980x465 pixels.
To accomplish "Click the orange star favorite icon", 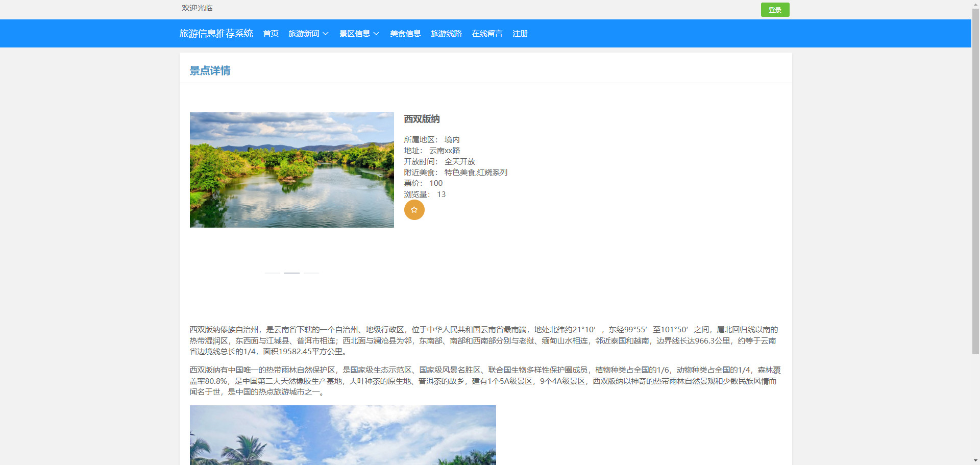I will click(x=414, y=210).
